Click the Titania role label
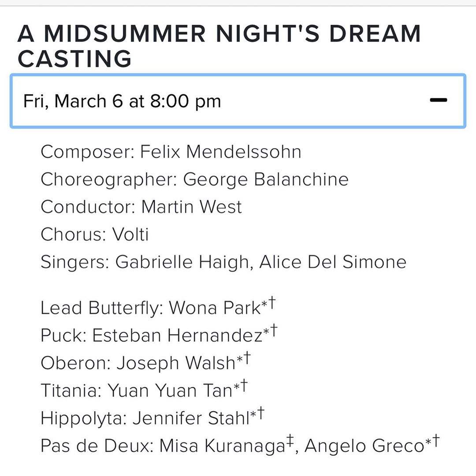476x476 pixels. tap(71, 390)
